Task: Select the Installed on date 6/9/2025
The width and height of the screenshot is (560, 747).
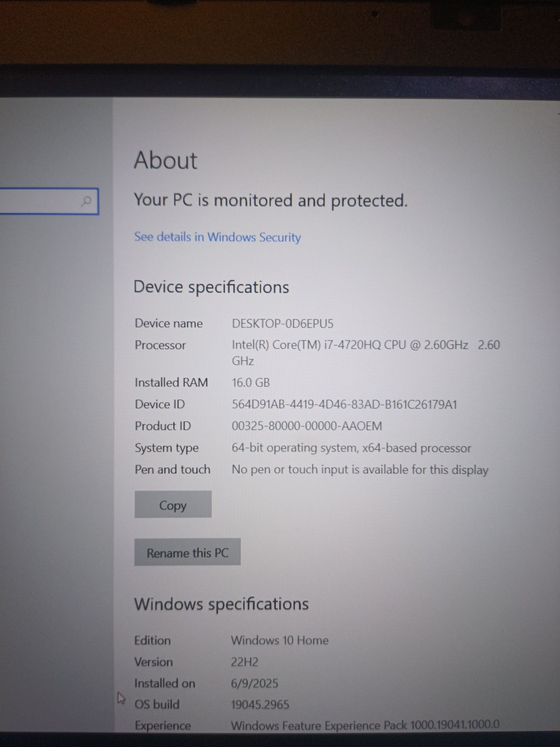Action: [x=255, y=683]
